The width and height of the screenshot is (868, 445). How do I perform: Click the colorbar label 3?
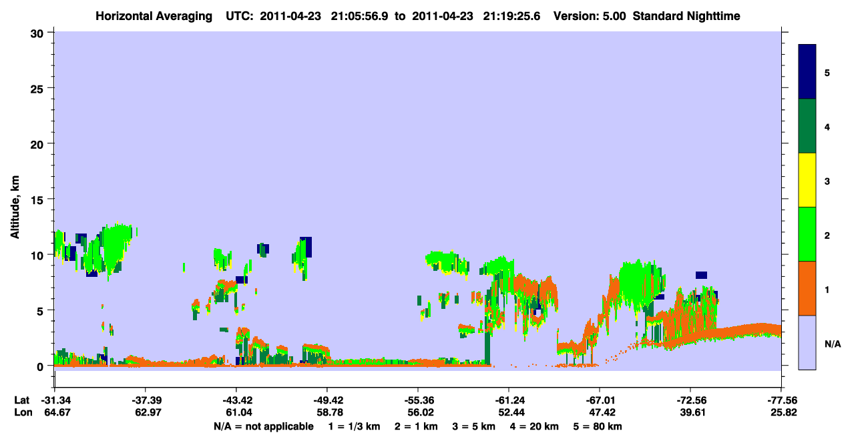click(x=827, y=180)
